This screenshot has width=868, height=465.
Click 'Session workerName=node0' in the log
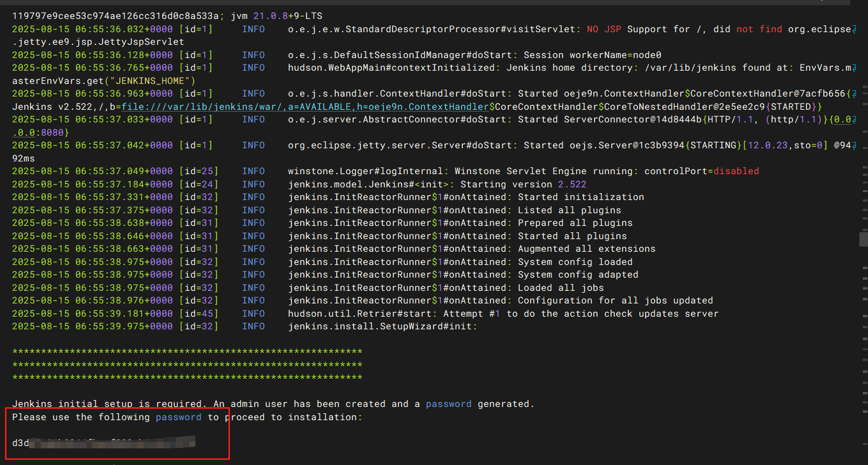(x=593, y=55)
